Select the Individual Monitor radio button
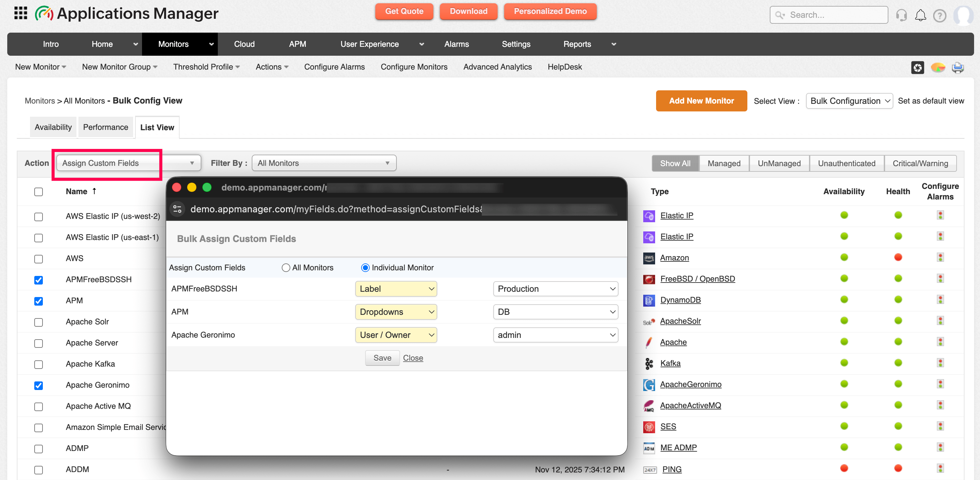Screen dimensions: 980x480 click(x=365, y=268)
